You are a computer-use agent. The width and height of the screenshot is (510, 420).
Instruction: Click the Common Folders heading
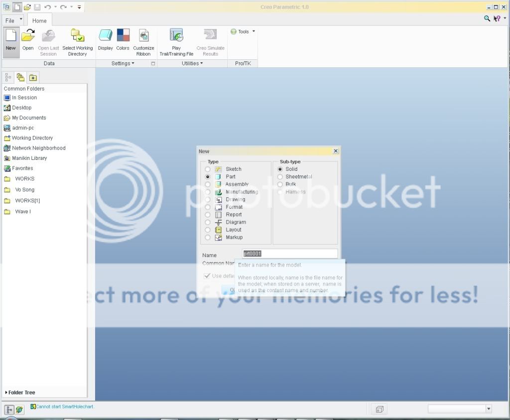(24, 89)
